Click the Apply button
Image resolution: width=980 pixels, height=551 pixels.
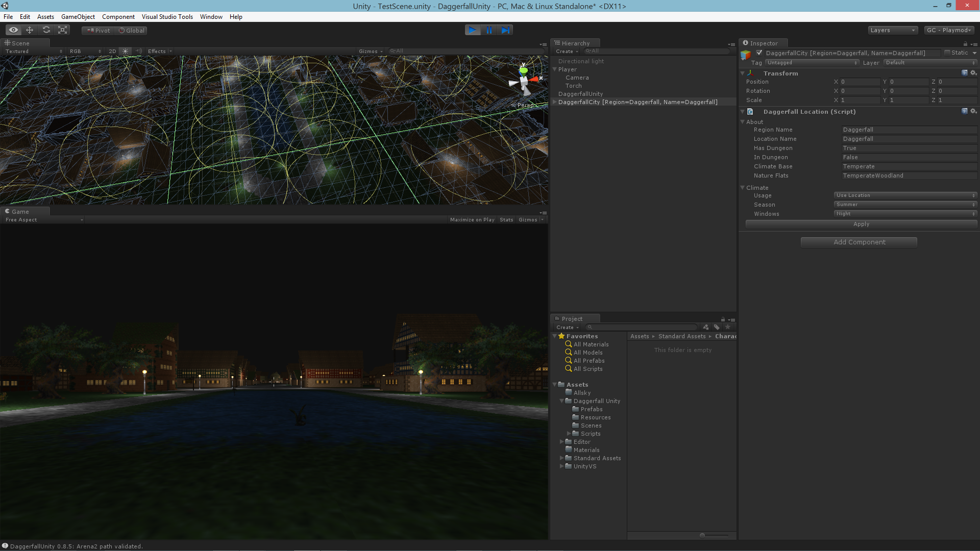pos(862,224)
